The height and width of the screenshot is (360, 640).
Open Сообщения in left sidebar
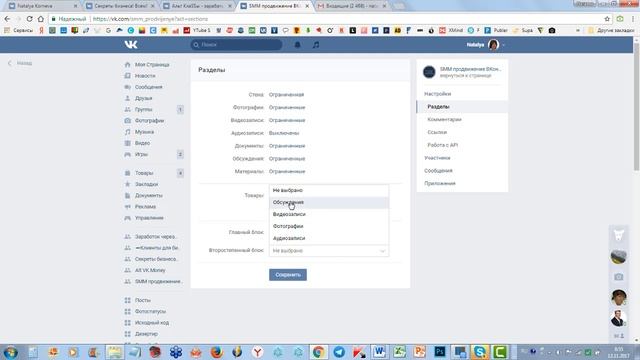pos(149,87)
